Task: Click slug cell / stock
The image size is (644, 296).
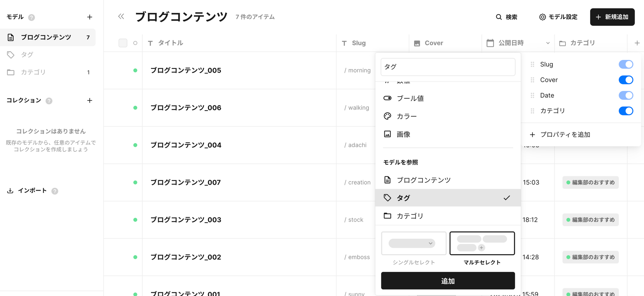Action: (x=354, y=220)
